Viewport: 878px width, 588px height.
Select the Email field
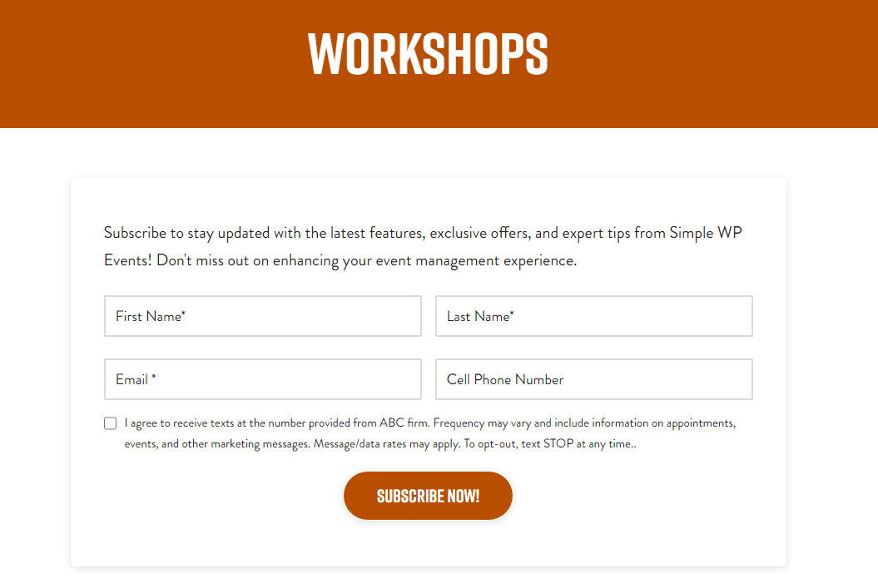pyautogui.click(x=263, y=379)
